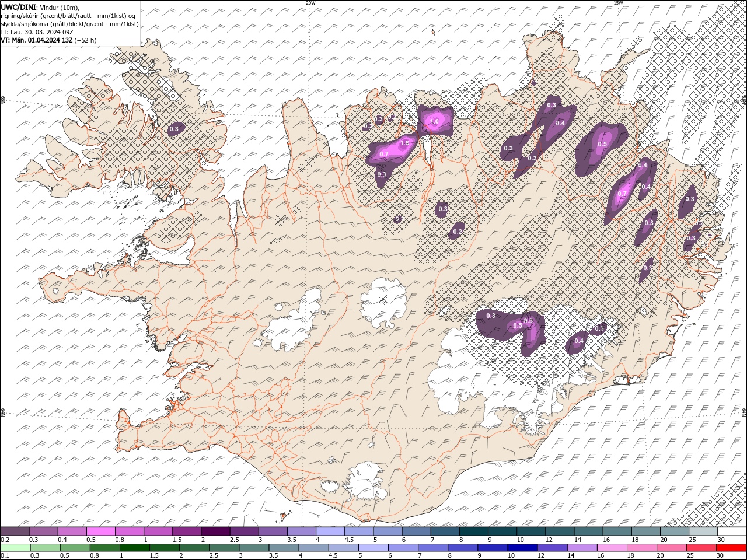
Task: Click the 'VT: Mán. 01.04.2024 13Z' valid time
Action: pyautogui.click(x=37, y=40)
